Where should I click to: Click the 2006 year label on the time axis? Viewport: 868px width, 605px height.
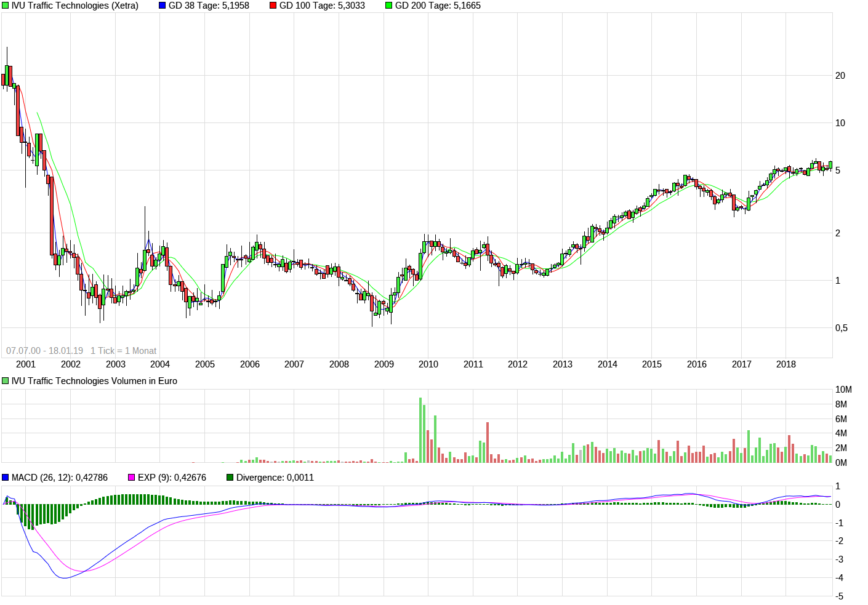coord(250,364)
